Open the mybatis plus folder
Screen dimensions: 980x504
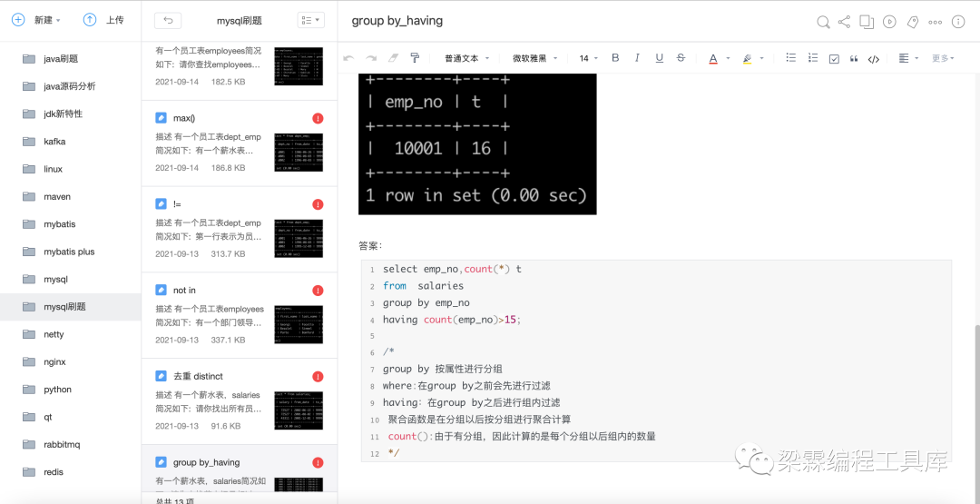(x=71, y=252)
